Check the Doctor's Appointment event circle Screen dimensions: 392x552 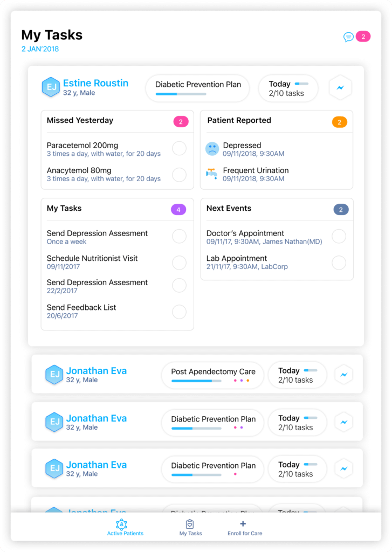click(x=339, y=236)
